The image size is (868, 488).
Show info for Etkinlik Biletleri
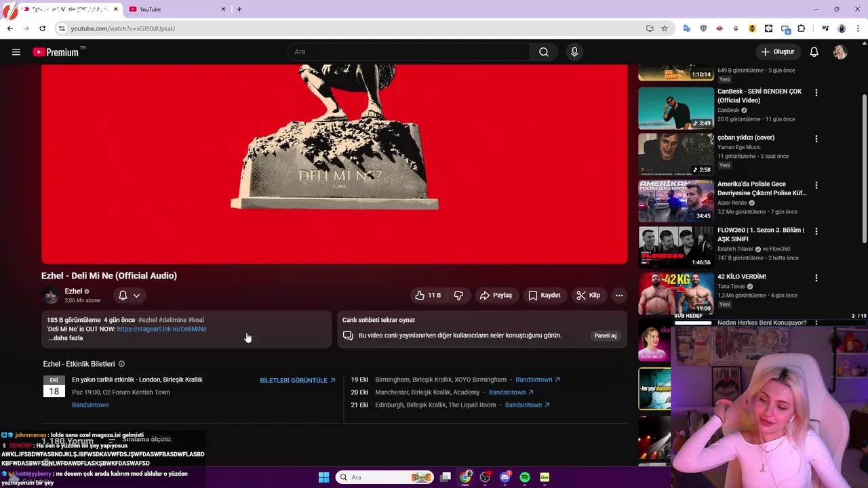click(121, 364)
